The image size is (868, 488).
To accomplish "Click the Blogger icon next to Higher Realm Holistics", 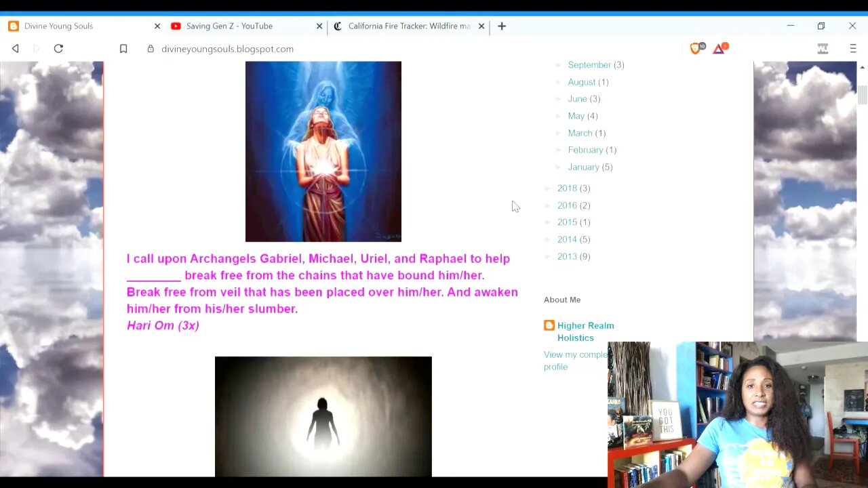I will coord(549,325).
